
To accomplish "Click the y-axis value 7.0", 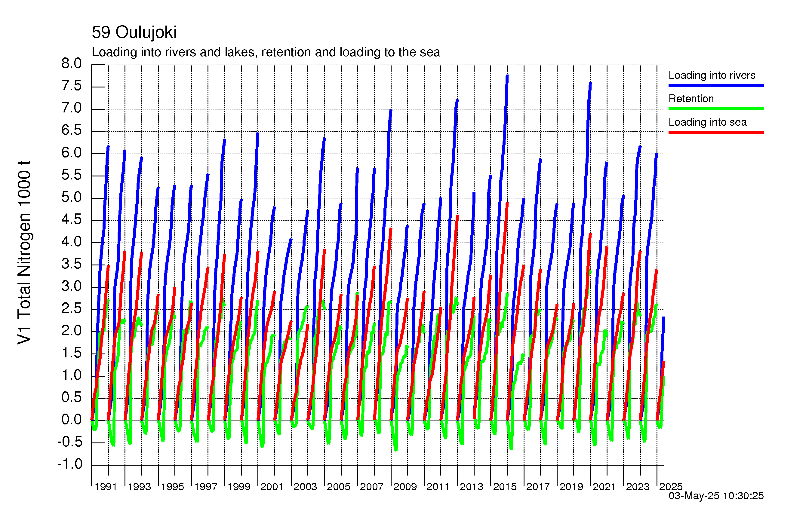I will click(72, 108).
